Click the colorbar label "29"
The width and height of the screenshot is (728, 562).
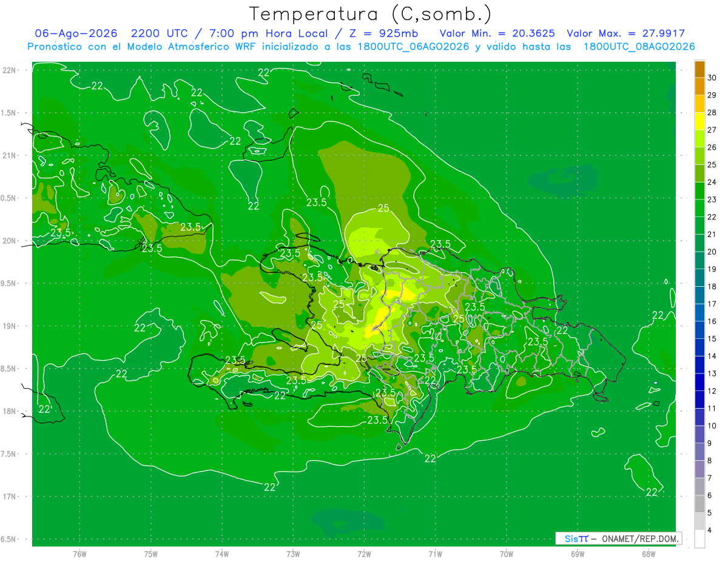pos(712,95)
